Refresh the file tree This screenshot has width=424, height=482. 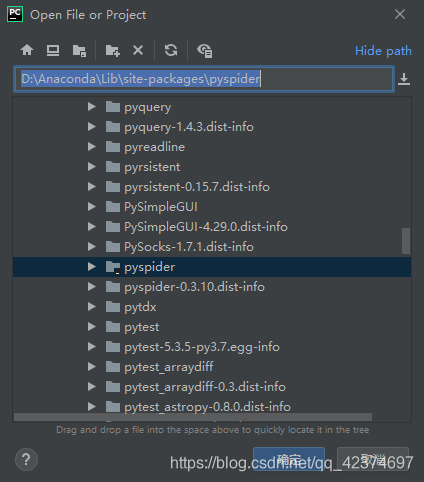(171, 50)
